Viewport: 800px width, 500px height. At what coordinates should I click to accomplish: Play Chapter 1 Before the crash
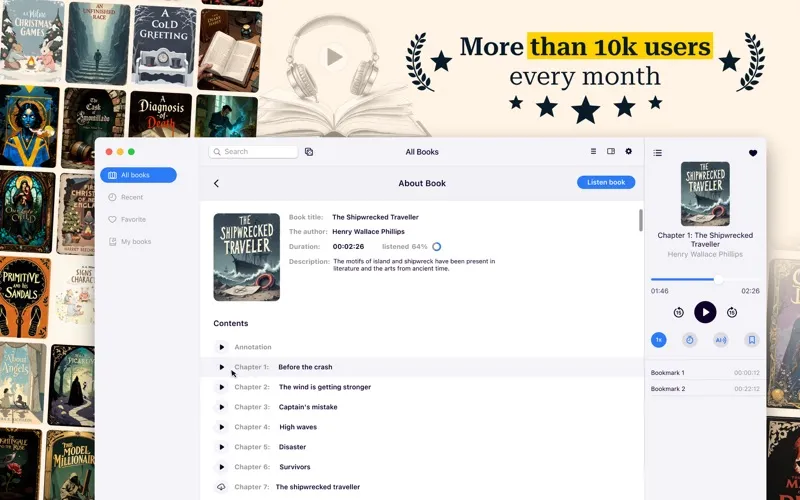221,367
